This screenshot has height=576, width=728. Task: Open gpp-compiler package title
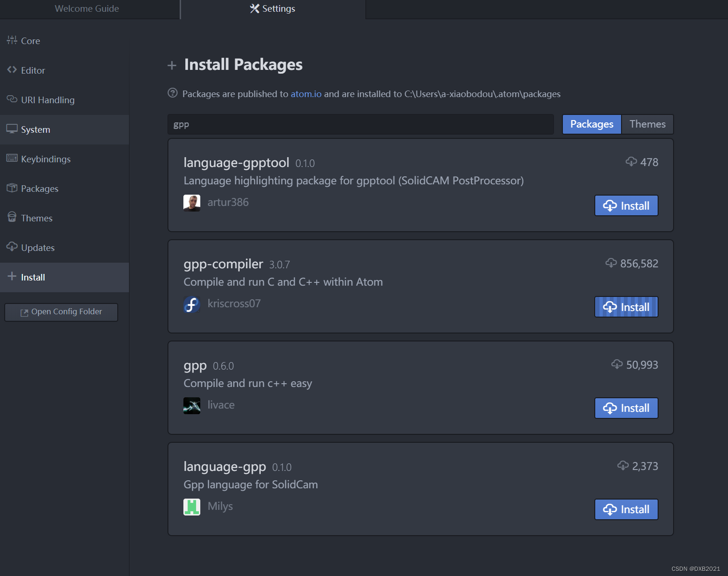coord(223,264)
